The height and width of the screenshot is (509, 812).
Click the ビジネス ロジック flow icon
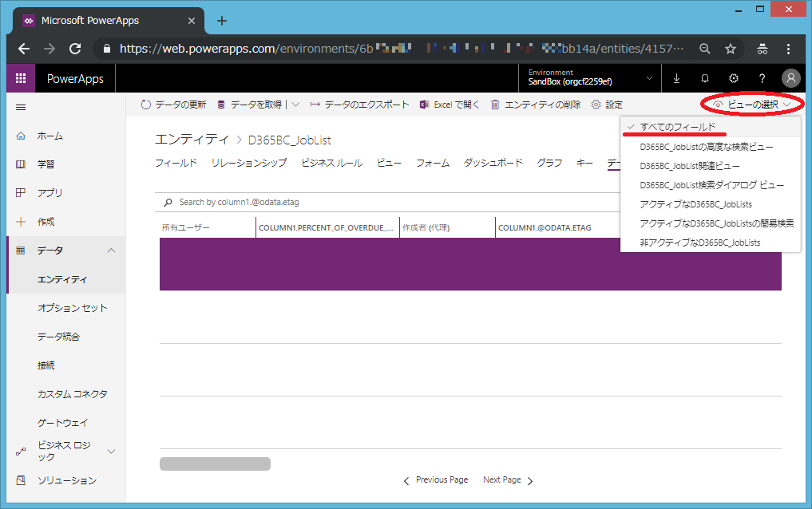21,452
